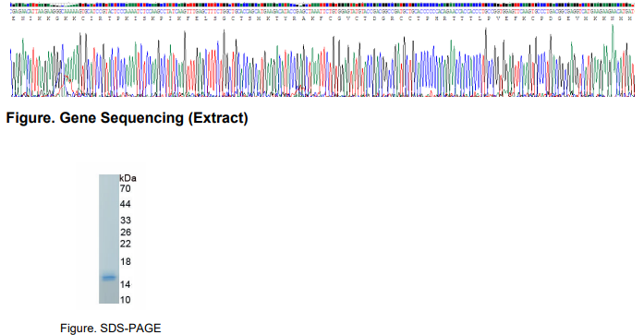Screen dimensions: 644x335
Task: Select the top of the SDS-PAGE gel lane
Action: point(109,177)
